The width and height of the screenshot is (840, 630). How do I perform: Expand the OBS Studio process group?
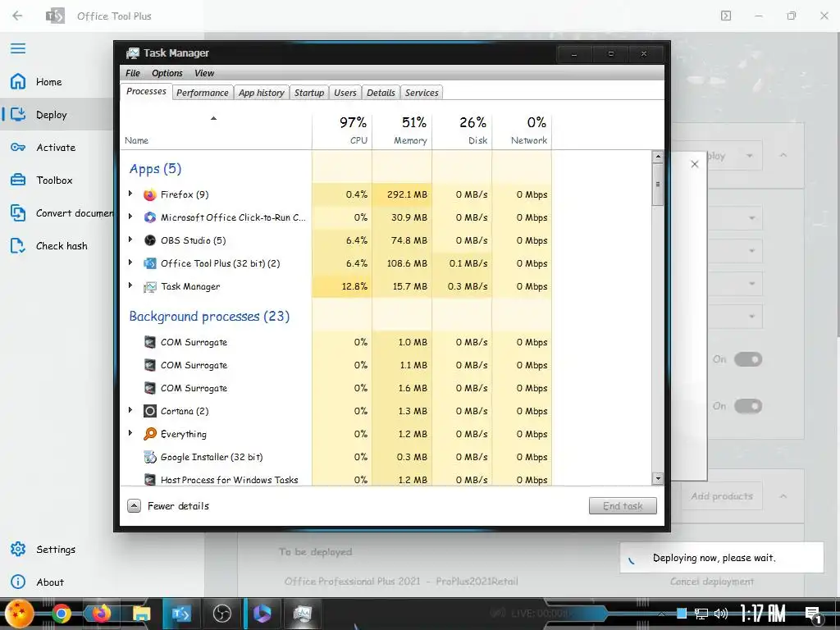tap(130, 240)
